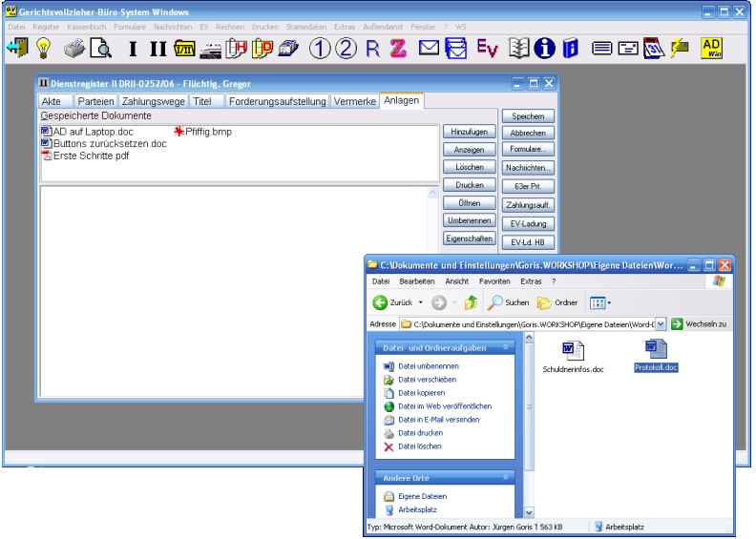Viewport: 756px width, 539px height.
Task: Click the blue R toolbar icon
Action: pos(372,48)
